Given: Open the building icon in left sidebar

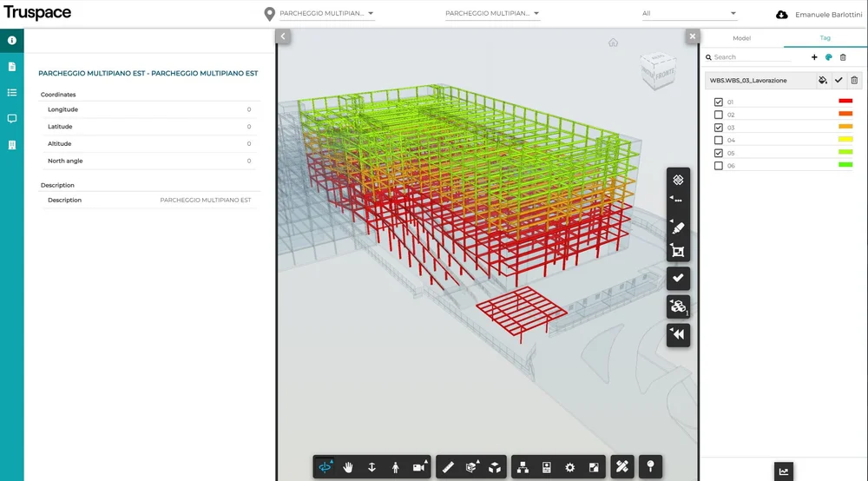Looking at the screenshot, I should coord(11,145).
